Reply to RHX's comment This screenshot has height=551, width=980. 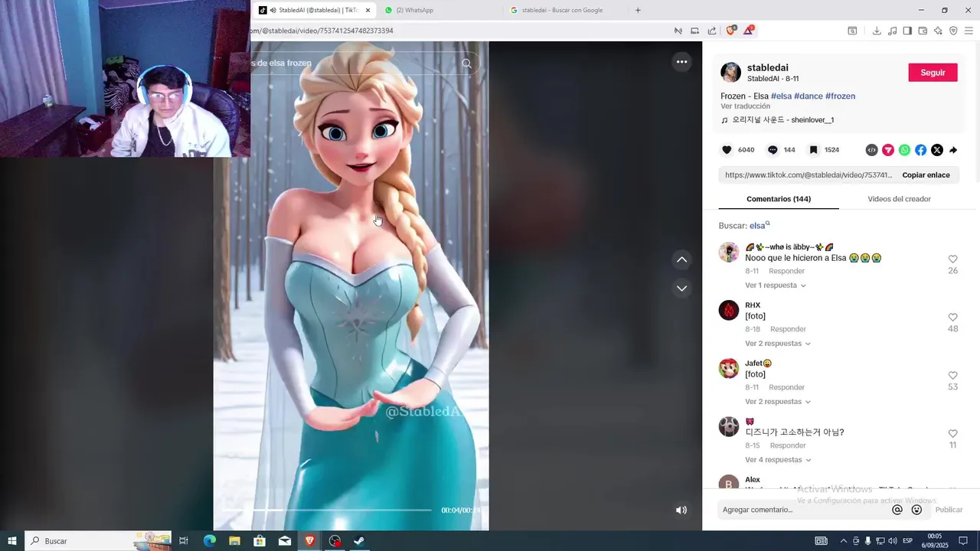788,329
